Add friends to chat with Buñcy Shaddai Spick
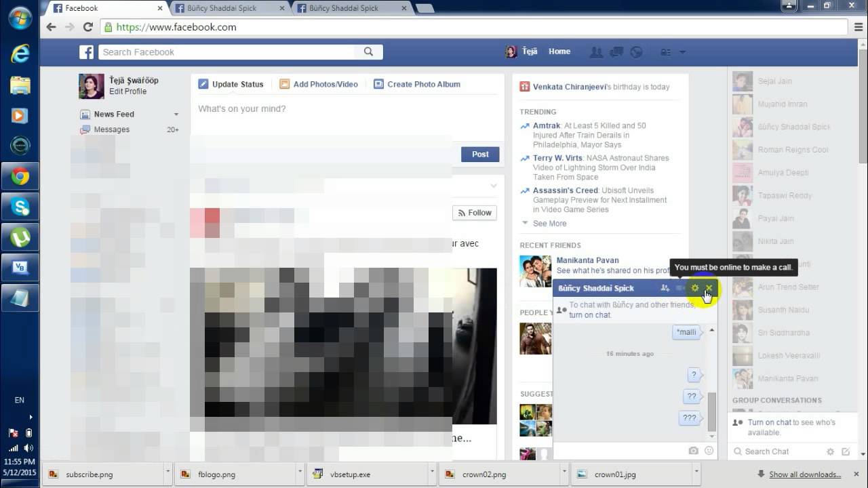This screenshot has width=868, height=488. coord(665,288)
